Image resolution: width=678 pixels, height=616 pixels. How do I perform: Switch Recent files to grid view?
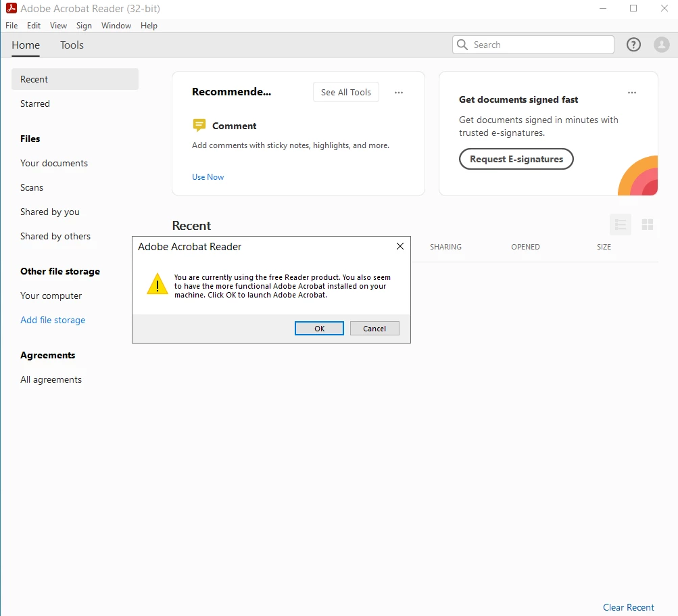click(648, 224)
